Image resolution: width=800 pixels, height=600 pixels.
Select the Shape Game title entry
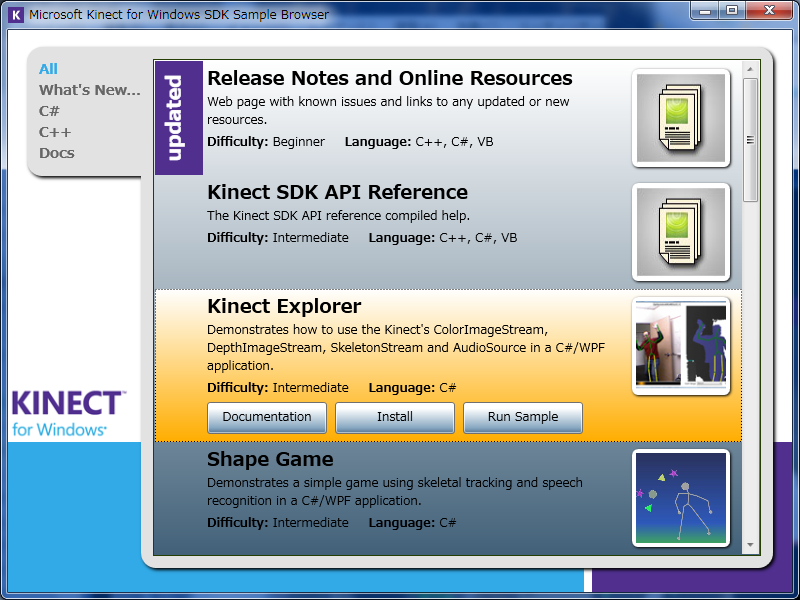coord(270,460)
